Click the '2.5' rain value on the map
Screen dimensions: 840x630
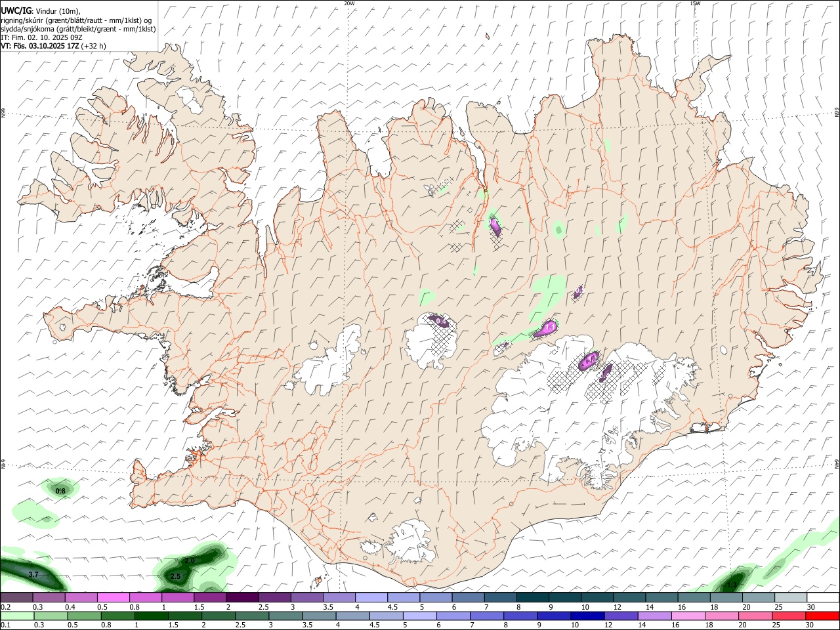pos(175,577)
